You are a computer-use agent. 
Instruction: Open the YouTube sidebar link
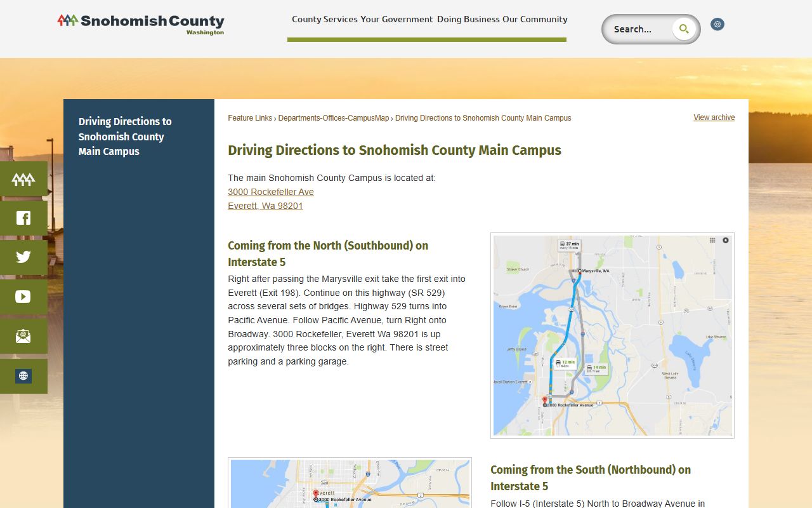23,297
